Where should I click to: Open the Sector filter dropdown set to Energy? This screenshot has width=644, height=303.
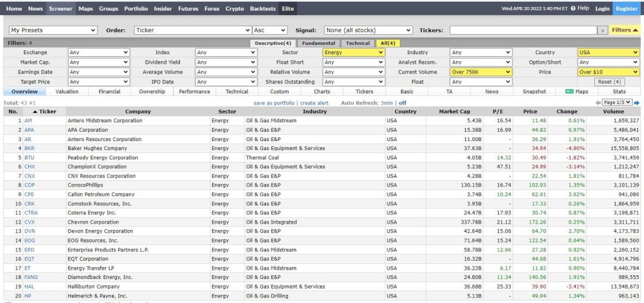tap(354, 53)
